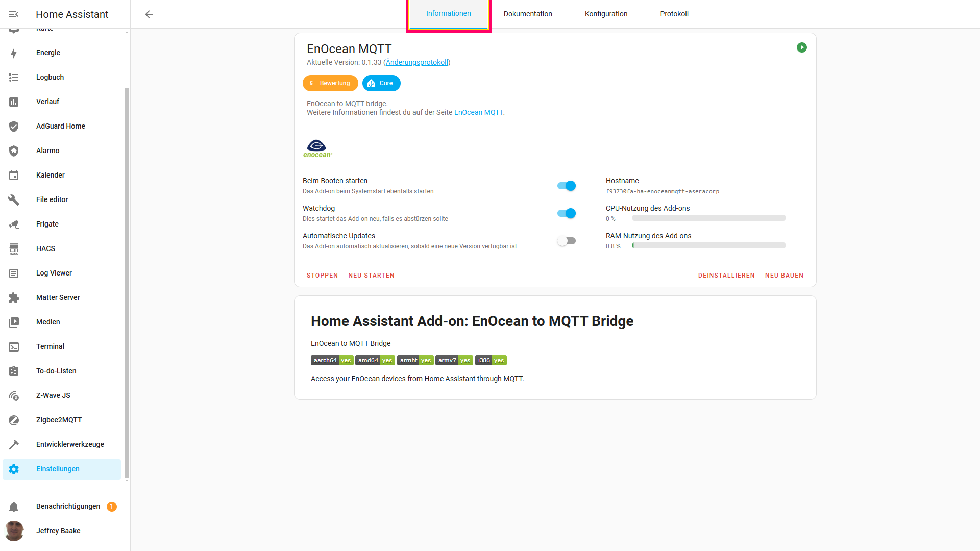Switch to Informationen tab
Image resolution: width=980 pixels, height=551 pixels.
[449, 14]
